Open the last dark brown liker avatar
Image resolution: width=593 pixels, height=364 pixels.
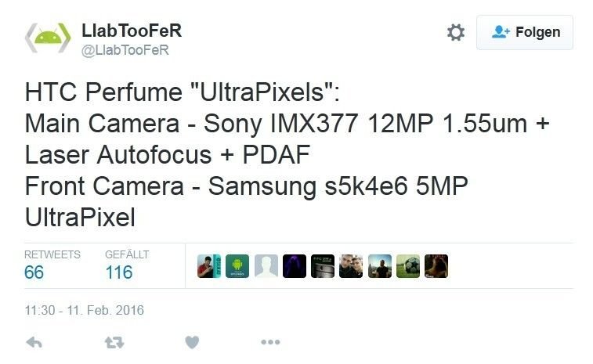(436, 266)
